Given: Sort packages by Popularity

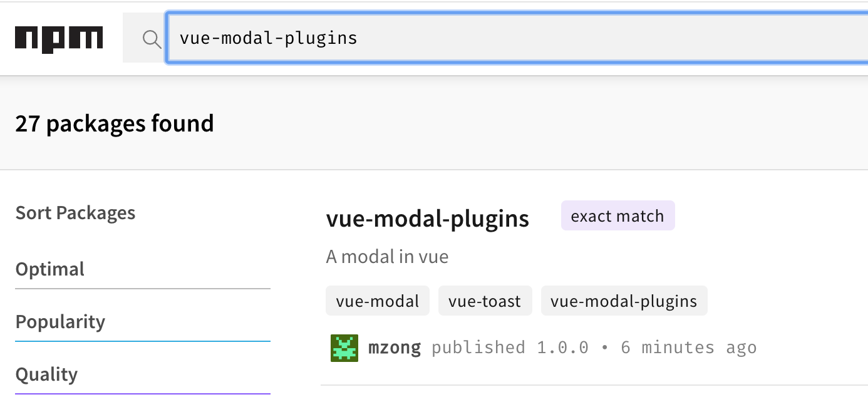Looking at the screenshot, I should 60,322.
